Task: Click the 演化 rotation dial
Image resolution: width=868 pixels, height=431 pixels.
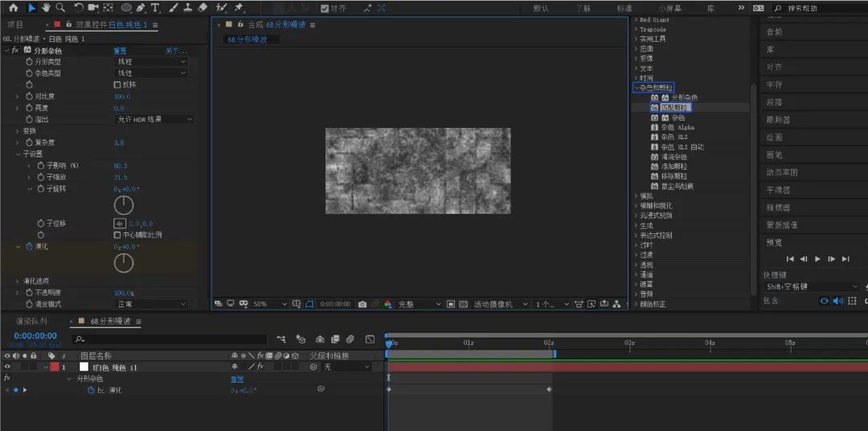Action: (124, 263)
